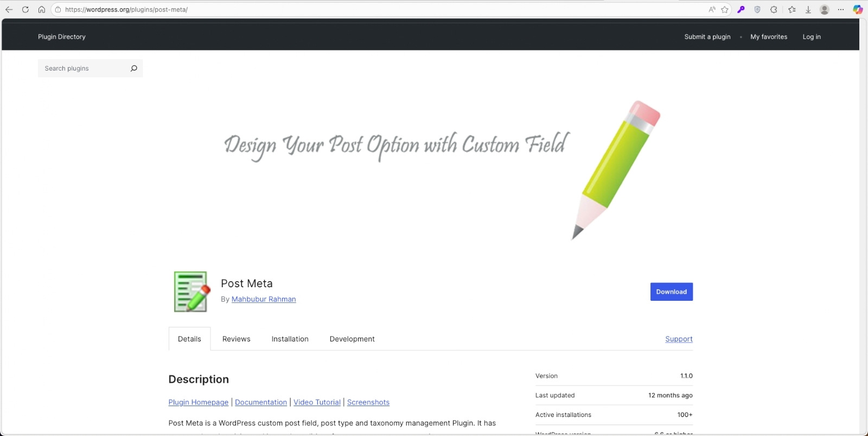Go to My favorites
The height and width of the screenshot is (436, 868).
tap(769, 37)
